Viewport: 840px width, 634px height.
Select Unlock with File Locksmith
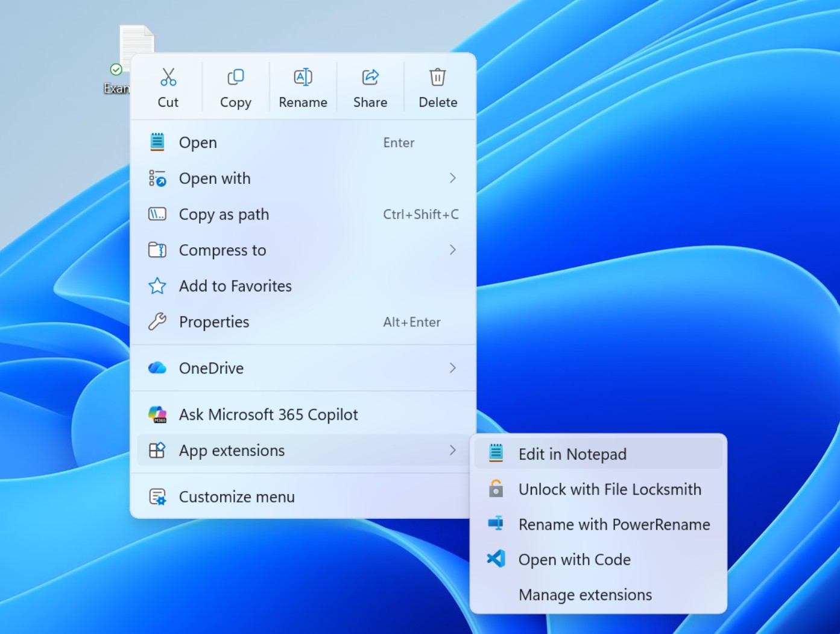point(598,489)
